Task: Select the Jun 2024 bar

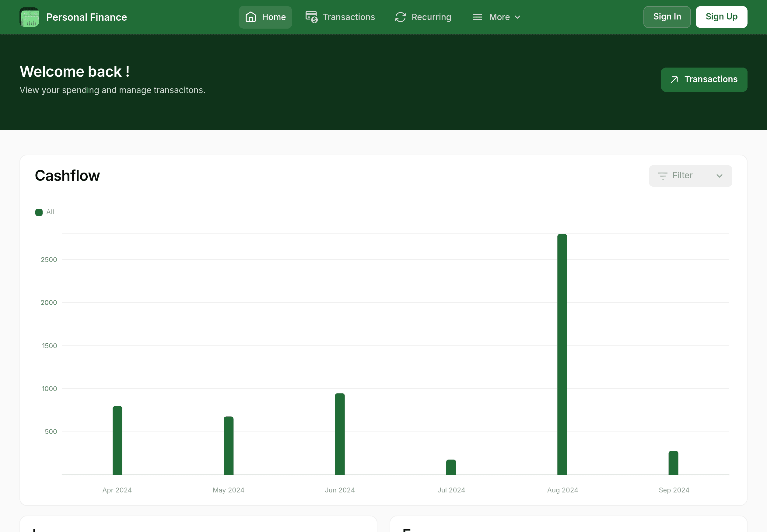Action: pos(340,434)
